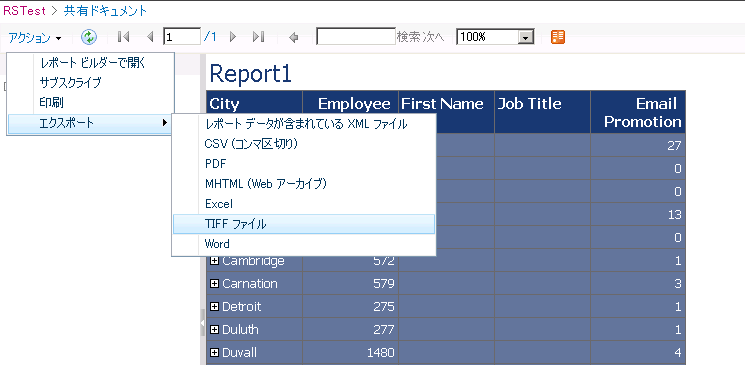Click employee value 1480 in Duvall row
The image size is (745, 365).
click(x=381, y=352)
